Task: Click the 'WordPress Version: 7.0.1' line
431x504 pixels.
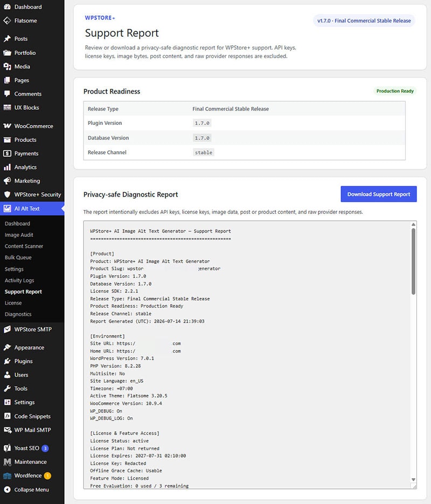Action: tap(122, 359)
